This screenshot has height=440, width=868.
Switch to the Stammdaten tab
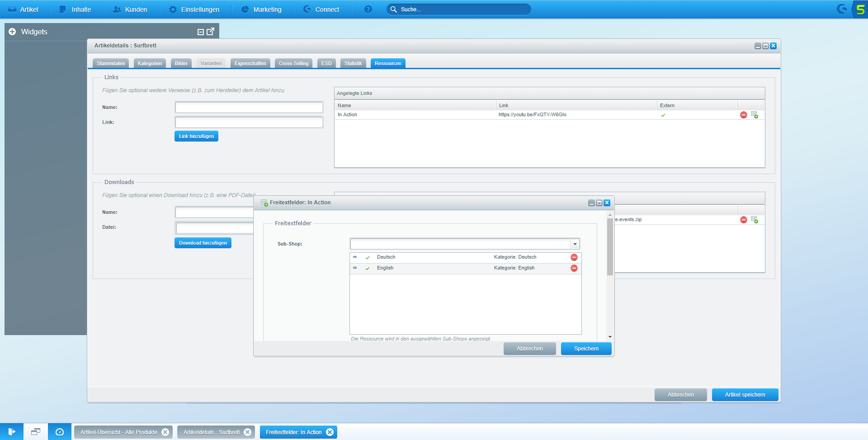(x=111, y=63)
